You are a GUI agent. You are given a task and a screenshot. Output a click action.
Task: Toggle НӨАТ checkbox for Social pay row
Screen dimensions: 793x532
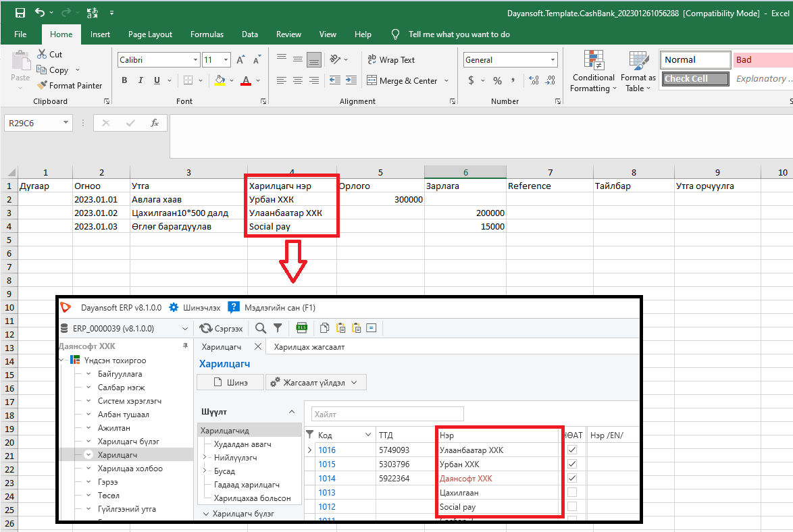click(572, 506)
